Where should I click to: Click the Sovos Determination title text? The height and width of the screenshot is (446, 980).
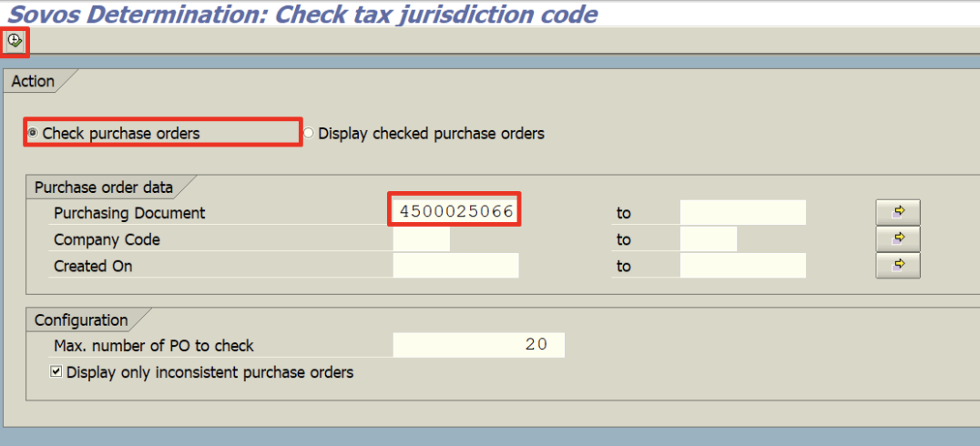302,14
